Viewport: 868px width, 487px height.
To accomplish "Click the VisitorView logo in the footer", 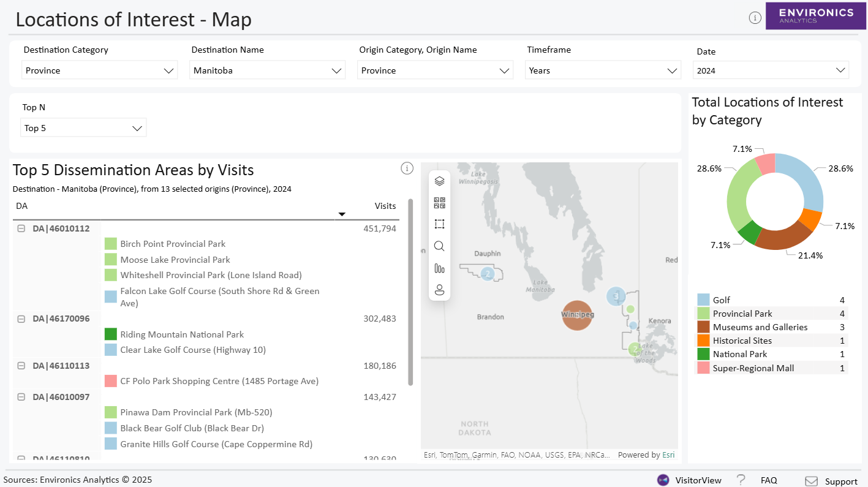I will [x=663, y=480].
